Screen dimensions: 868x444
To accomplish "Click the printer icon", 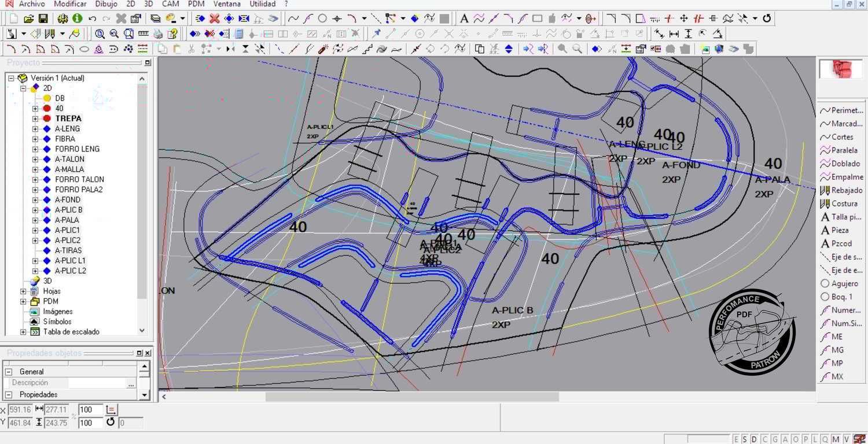I will click(x=157, y=34).
